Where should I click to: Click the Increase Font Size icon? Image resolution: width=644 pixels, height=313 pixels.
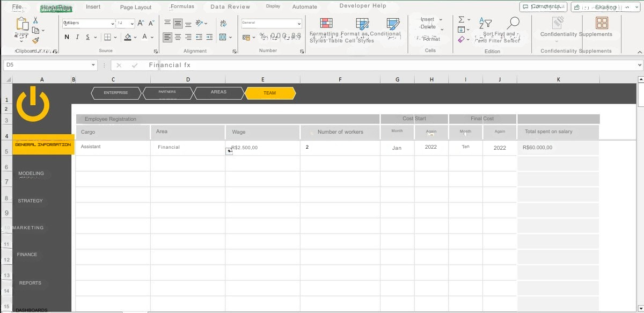[141, 24]
